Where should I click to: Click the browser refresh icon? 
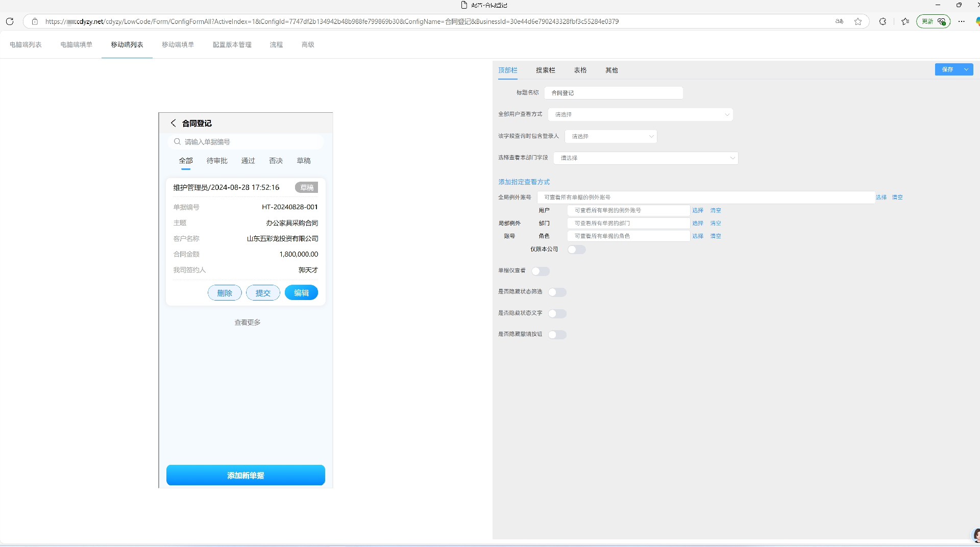click(x=9, y=21)
